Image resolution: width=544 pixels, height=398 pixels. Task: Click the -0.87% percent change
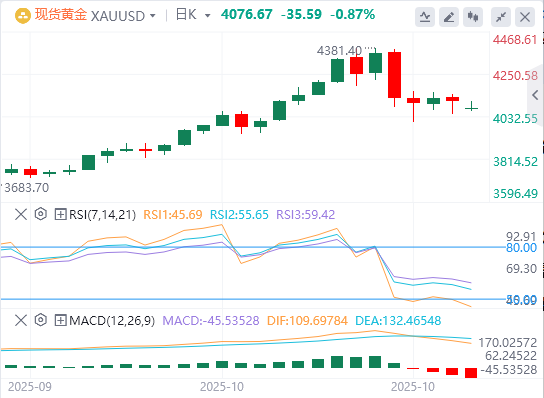[352, 15]
